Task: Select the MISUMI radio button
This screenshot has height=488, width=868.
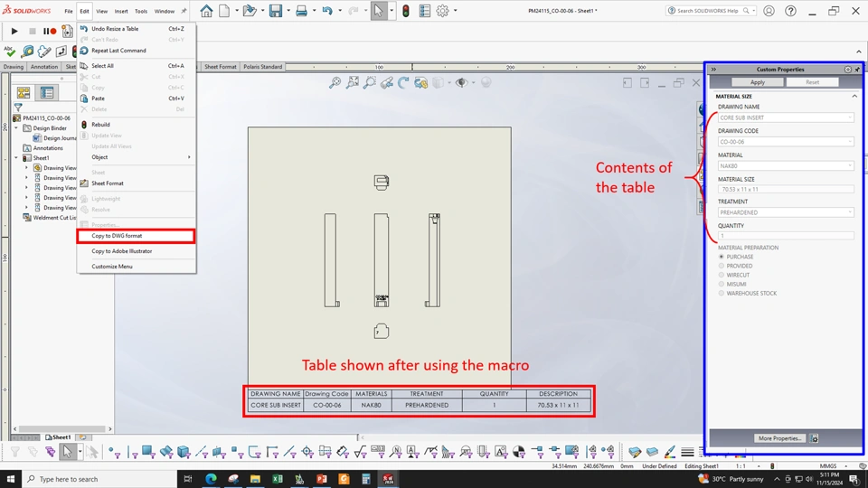Action: (x=722, y=285)
